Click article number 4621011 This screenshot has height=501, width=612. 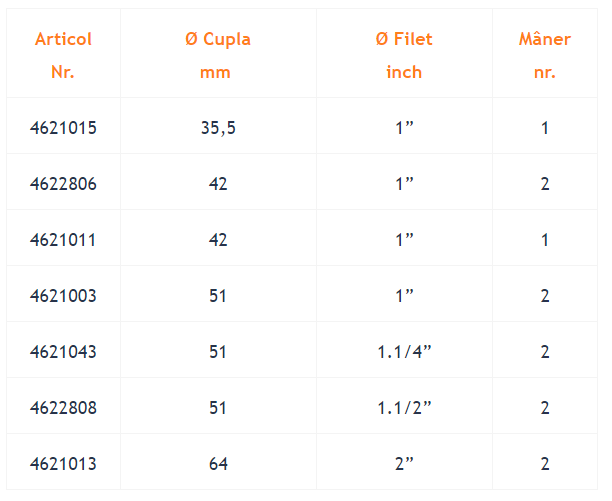click(x=63, y=240)
